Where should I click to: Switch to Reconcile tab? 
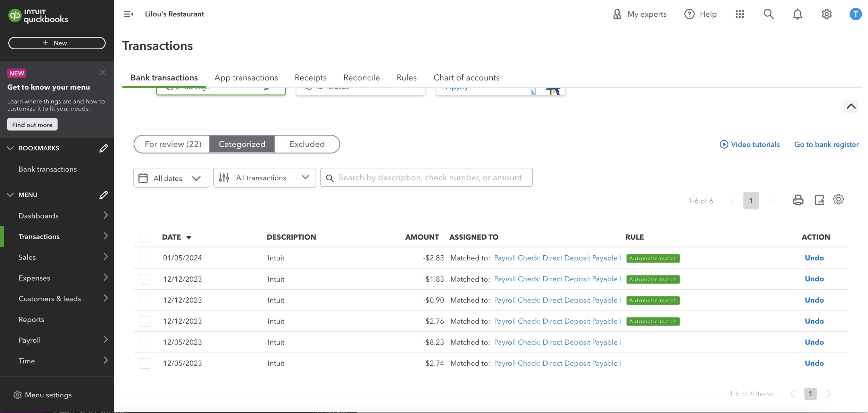pyautogui.click(x=361, y=77)
